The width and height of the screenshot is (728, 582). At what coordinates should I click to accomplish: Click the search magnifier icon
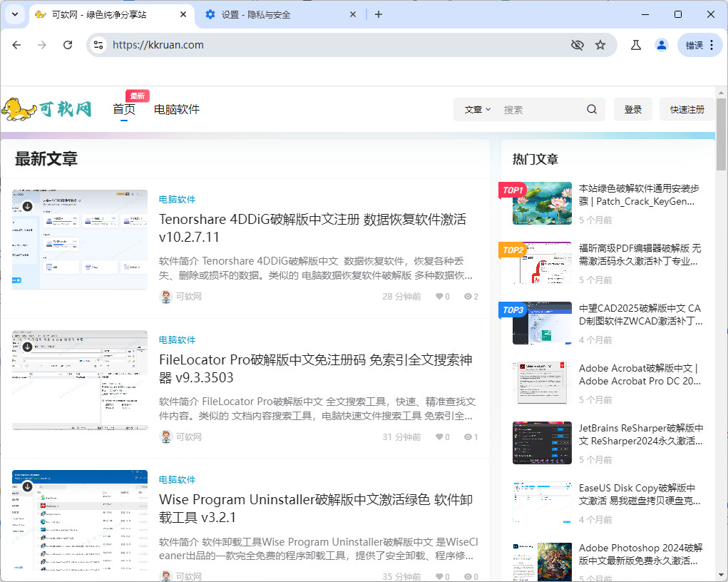(592, 110)
